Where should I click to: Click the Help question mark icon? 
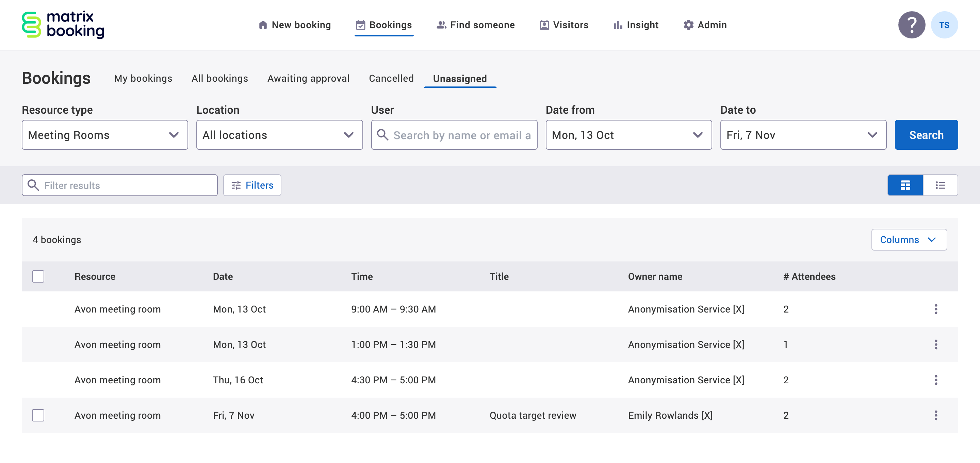click(912, 25)
